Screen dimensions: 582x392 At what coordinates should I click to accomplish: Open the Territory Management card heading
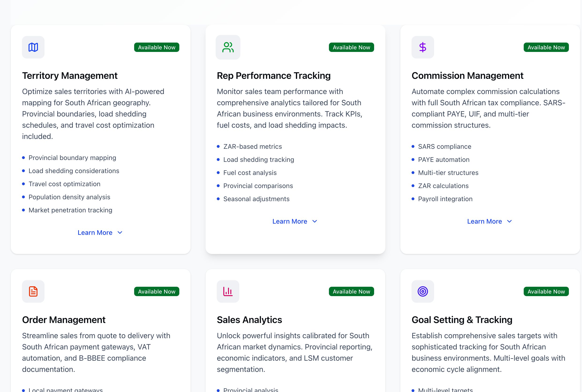[70, 76]
